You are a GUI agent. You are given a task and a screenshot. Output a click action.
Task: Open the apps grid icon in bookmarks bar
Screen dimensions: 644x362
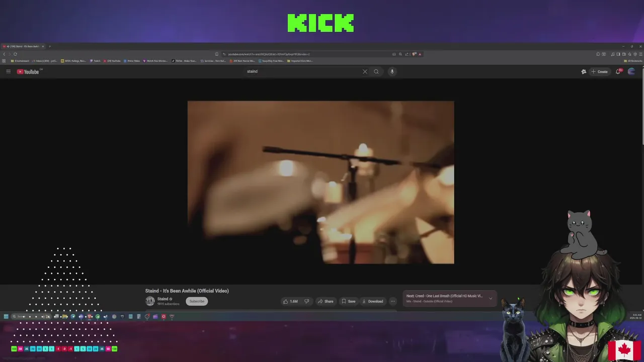(4, 61)
